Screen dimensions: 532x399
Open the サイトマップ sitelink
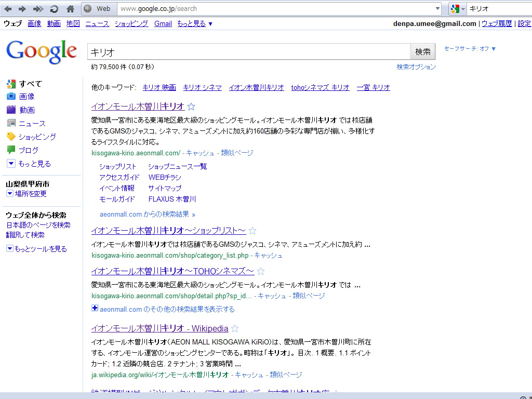click(x=165, y=188)
